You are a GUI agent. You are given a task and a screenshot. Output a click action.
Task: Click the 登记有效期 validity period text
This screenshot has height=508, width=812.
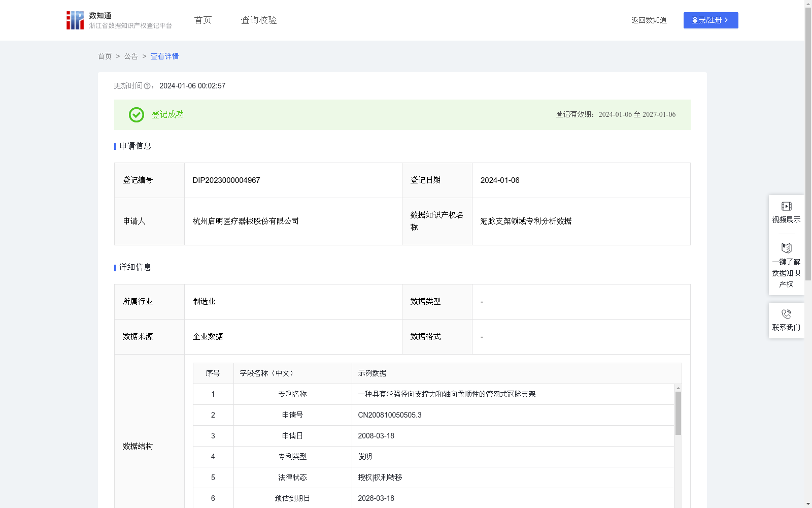tap(616, 115)
